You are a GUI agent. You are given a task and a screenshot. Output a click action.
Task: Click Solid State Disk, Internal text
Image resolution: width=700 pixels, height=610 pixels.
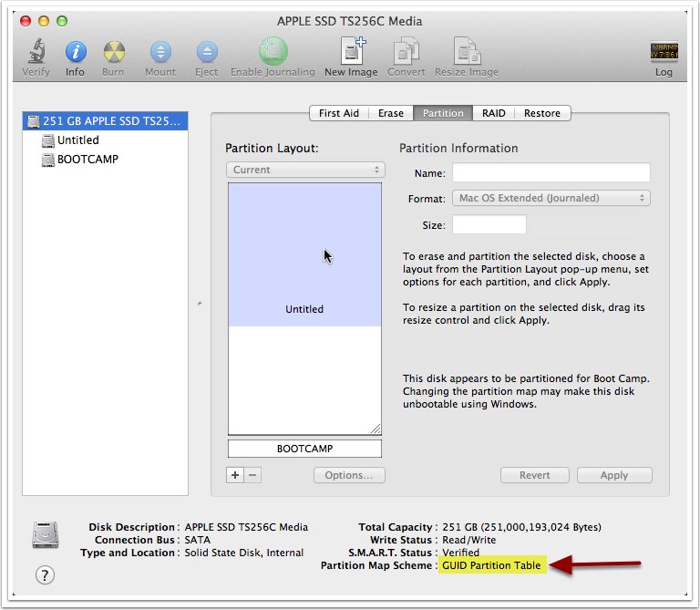pyautogui.click(x=244, y=553)
